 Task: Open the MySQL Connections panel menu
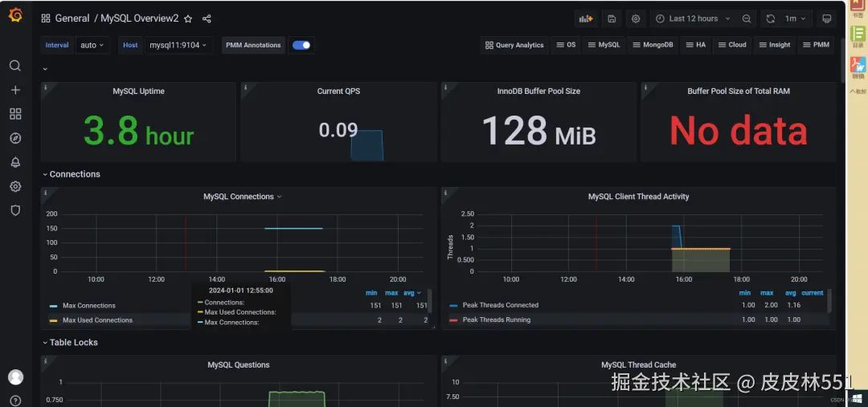[243, 197]
